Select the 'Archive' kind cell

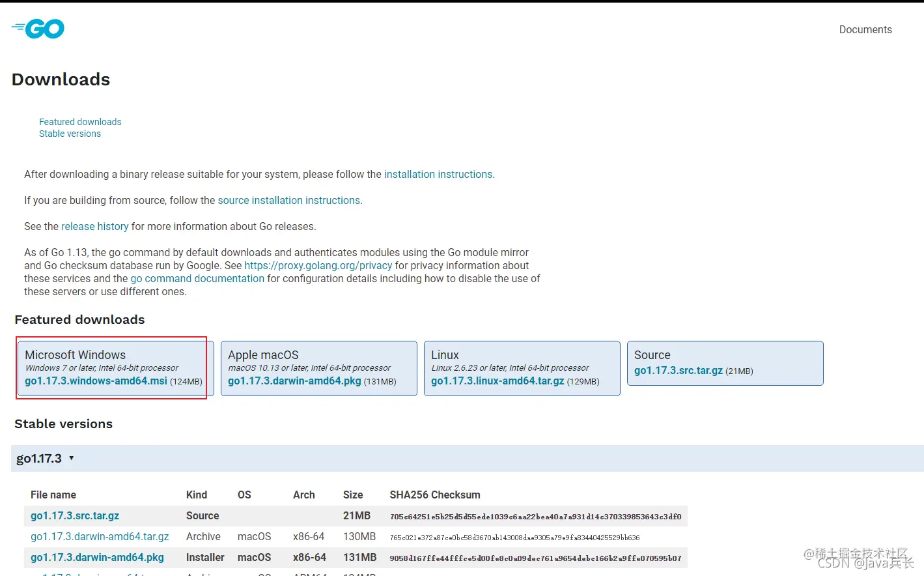tap(203, 536)
